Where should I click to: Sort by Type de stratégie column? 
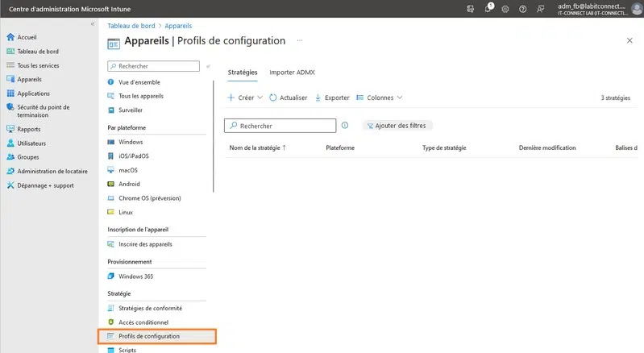coord(444,147)
